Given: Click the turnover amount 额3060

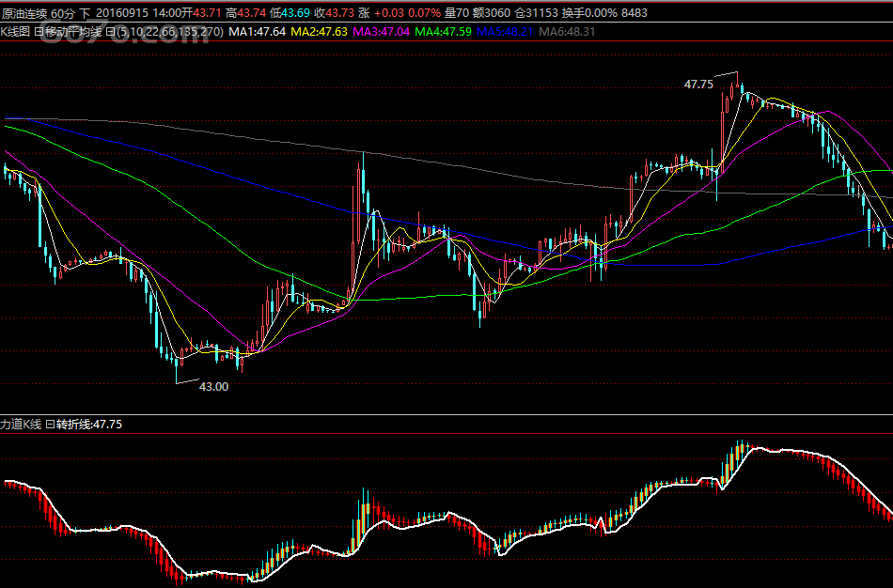Looking at the screenshot, I should click(492, 12).
